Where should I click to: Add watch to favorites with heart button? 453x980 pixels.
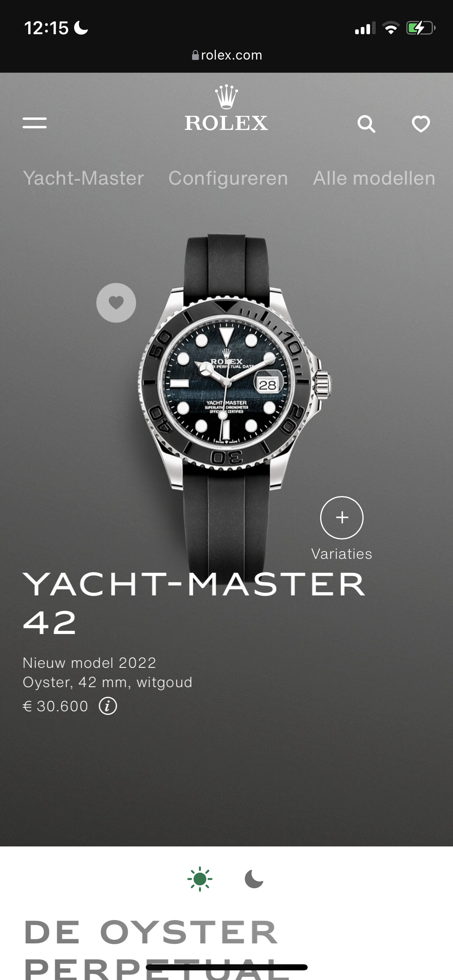[x=116, y=303]
